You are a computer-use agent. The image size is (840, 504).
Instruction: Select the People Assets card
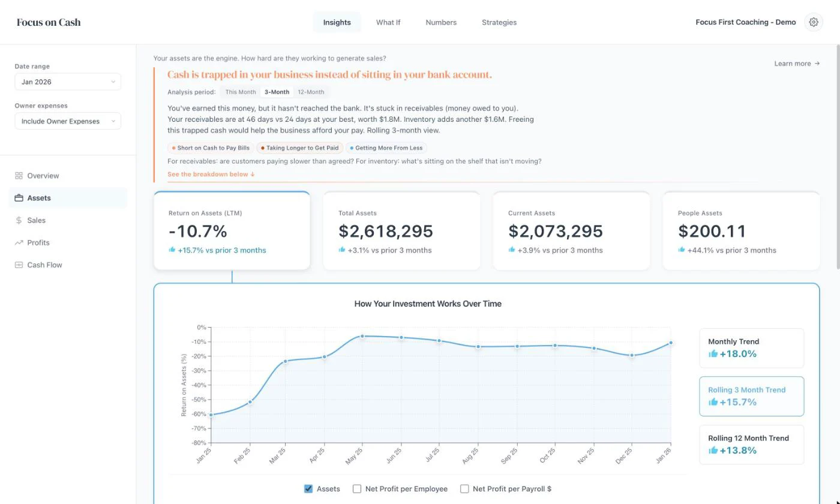[741, 231]
